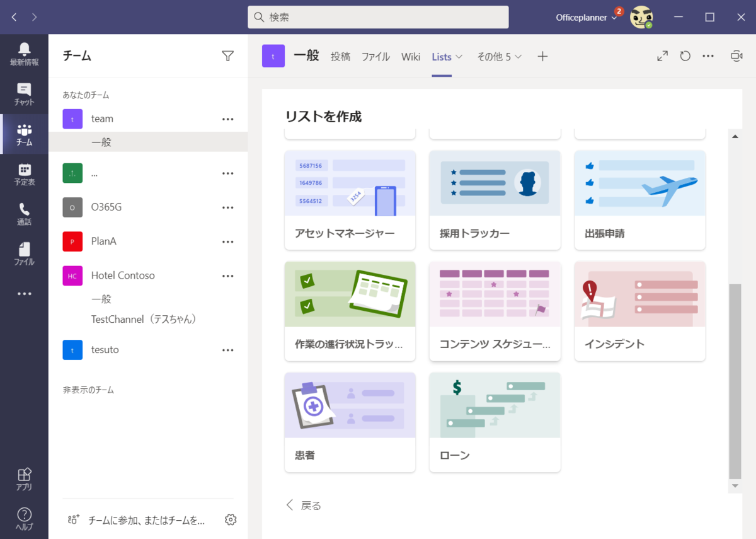This screenshot has width=756, height=539.
Task: Switch to the ファイル tab
Action: click(375, 57)
